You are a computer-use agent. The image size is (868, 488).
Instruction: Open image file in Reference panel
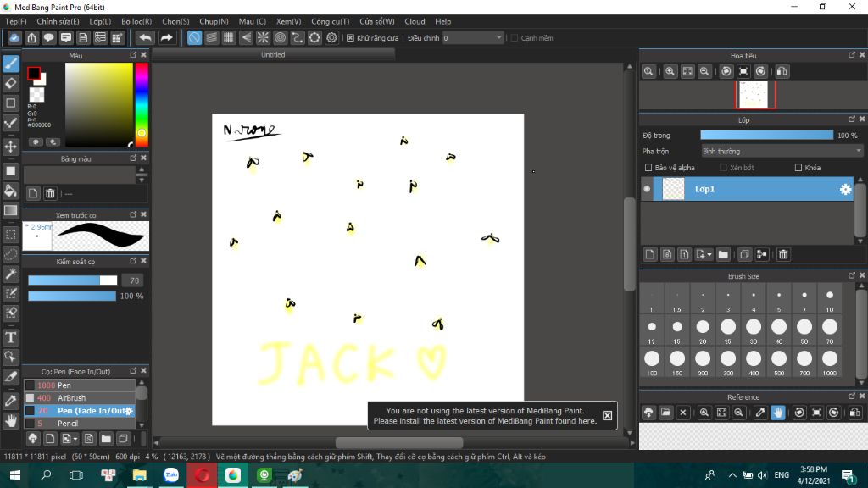pyautogui.click(x=666, y=413)
